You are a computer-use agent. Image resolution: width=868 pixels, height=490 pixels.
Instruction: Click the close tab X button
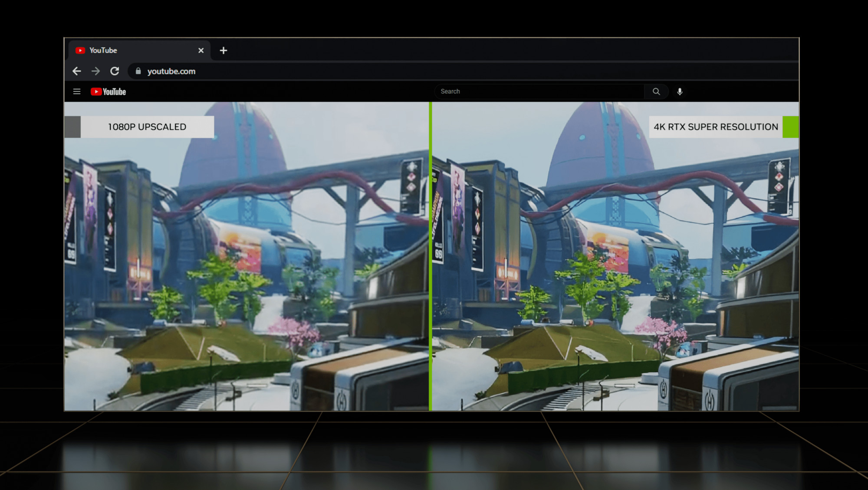(201, 49)
